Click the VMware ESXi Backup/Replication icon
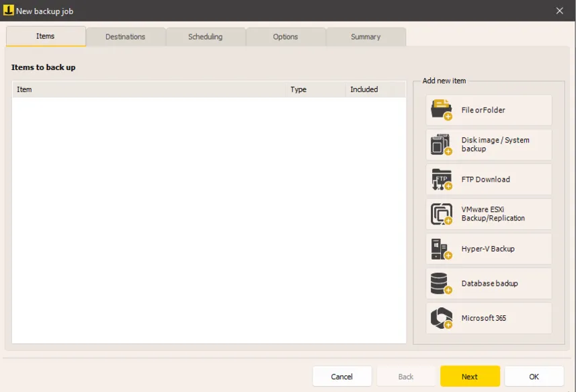 pyautogui.click(x=442, y=214)
